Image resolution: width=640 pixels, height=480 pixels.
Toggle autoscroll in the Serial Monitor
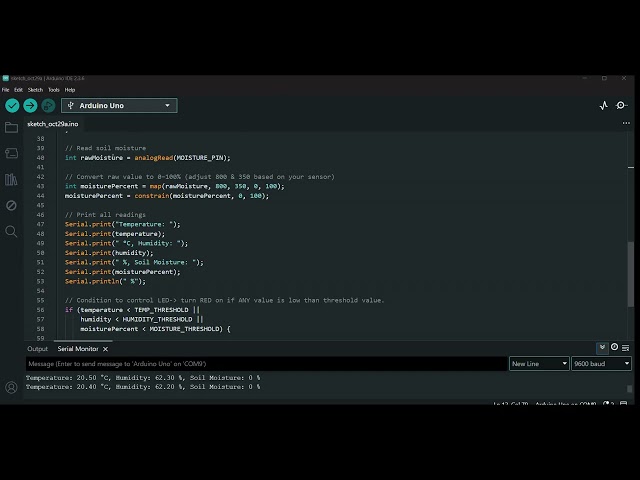click(602, 348)
